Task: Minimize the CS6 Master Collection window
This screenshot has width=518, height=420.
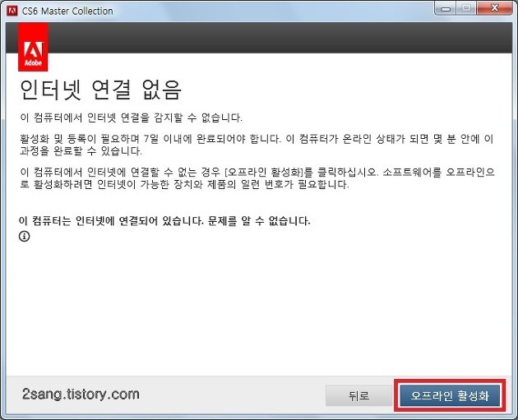Action: tap(446, 8)
